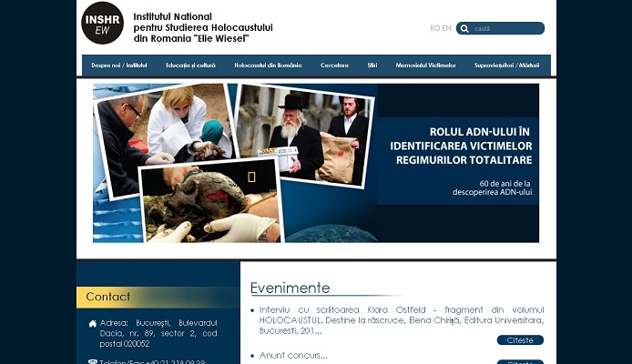Click the home address icon in Contact
This screenshot has width=632, height=364.
pyautogui.click(x=93, y=323)
